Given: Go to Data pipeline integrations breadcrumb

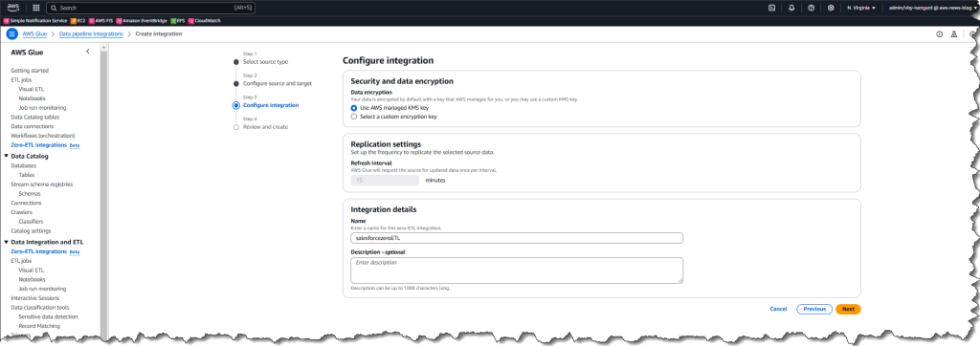Looking at the screenshot, I should point(91,33).
